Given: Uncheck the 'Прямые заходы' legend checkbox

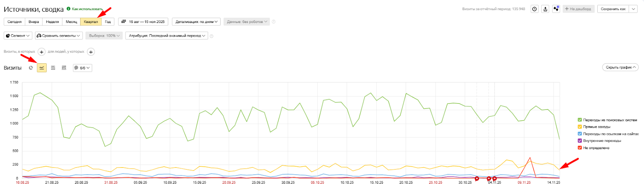Looking at the screenshot, I should 580,127.
